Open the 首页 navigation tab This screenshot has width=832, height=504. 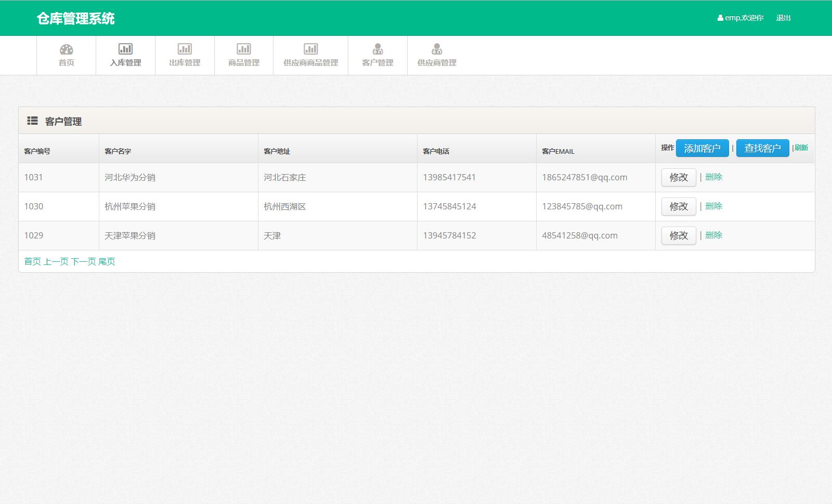(66, 56)
